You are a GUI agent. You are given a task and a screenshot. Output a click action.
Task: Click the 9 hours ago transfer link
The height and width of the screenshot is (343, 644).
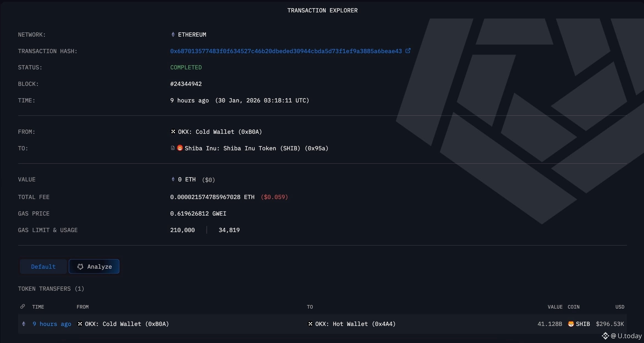click(52, 324)
